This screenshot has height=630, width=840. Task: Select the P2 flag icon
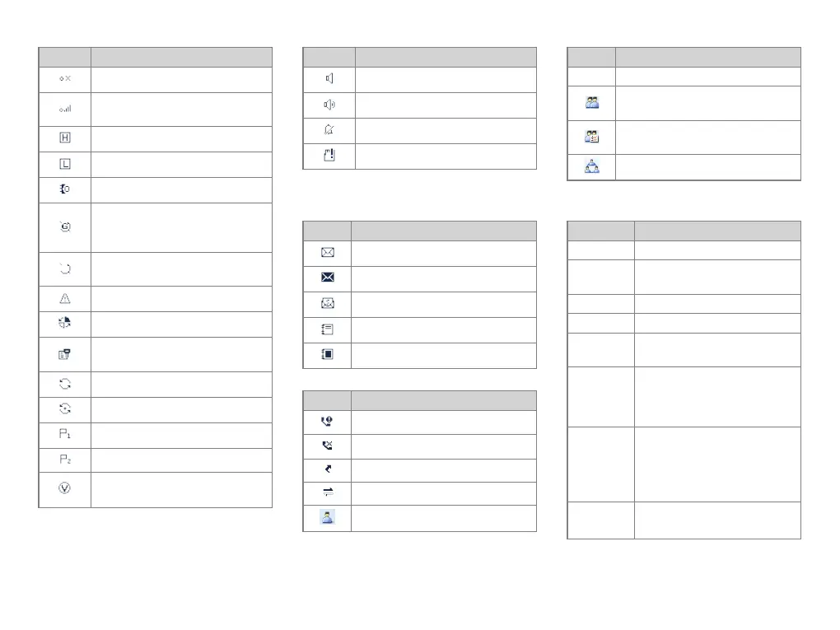pyautogui.click(x=65, y=459)
